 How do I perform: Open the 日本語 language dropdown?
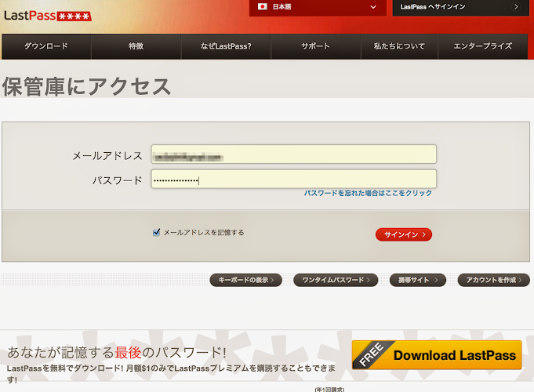tap(318, 8)
